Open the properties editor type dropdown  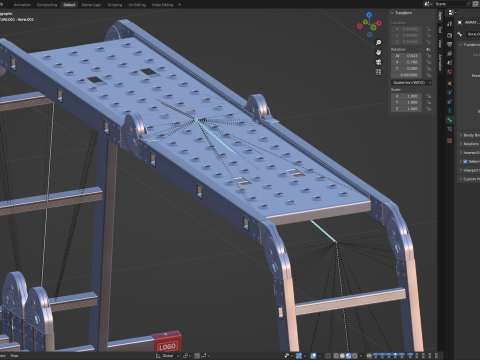452,13
